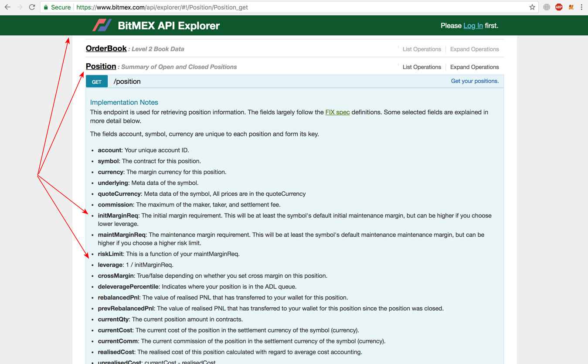
Task: Select List Operations for Position
Action: click(421, 67)
